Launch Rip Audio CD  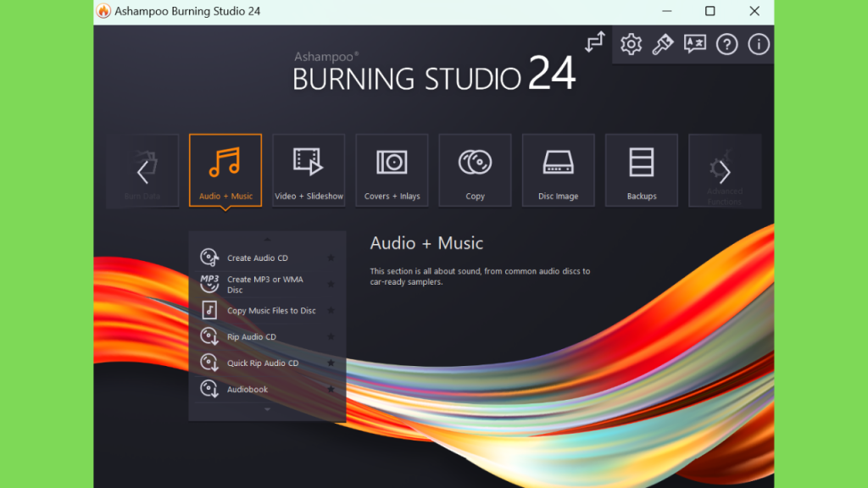267,336
